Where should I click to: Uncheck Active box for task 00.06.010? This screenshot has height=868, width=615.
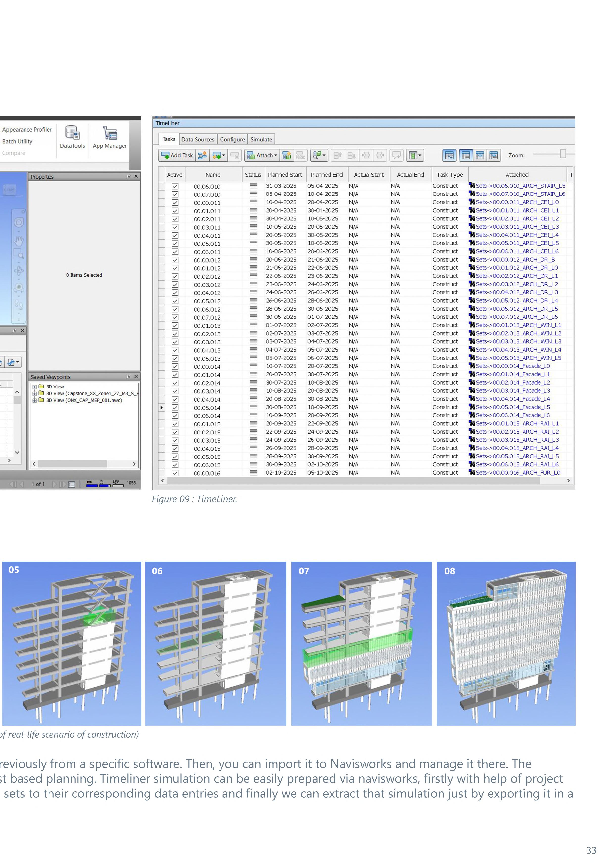175,186
